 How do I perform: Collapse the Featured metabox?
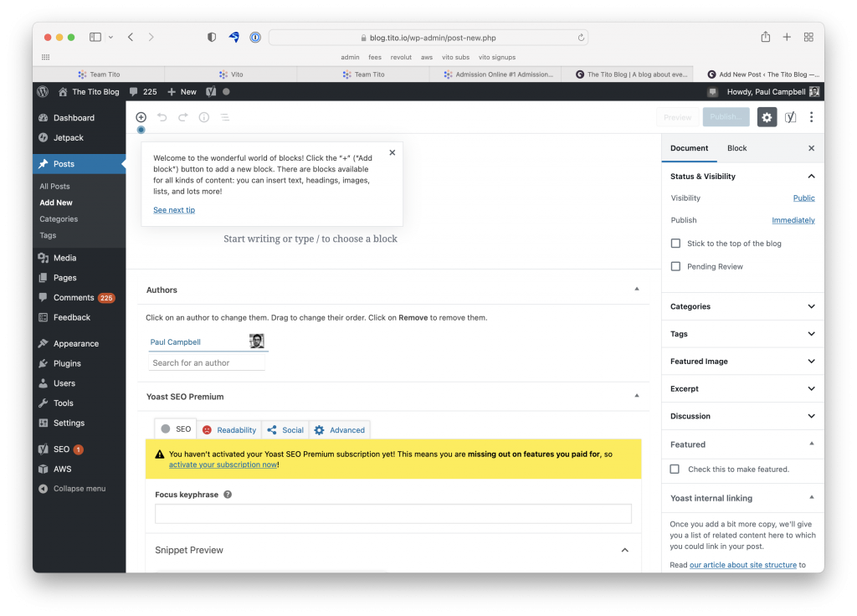812,444
